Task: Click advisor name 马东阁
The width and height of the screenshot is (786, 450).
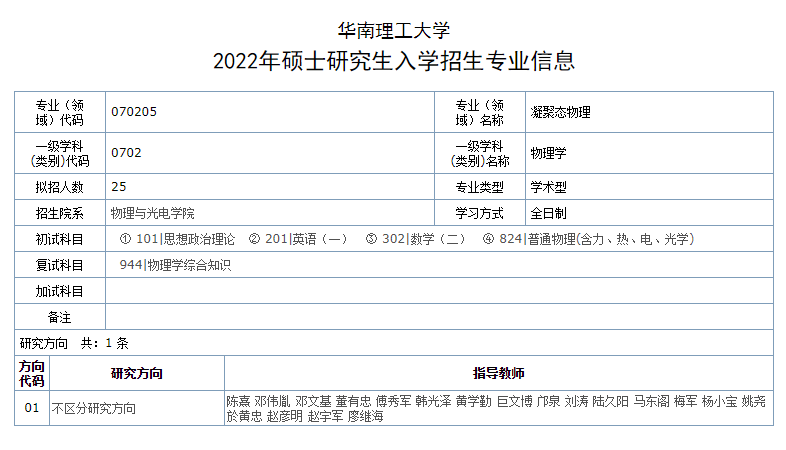Action: click(652, 401)
